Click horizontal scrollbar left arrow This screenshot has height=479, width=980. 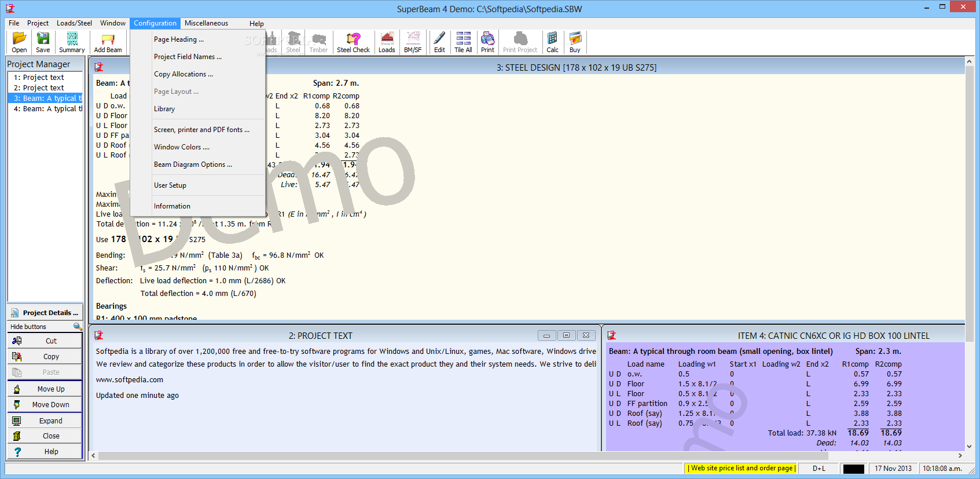click(93, 456)
